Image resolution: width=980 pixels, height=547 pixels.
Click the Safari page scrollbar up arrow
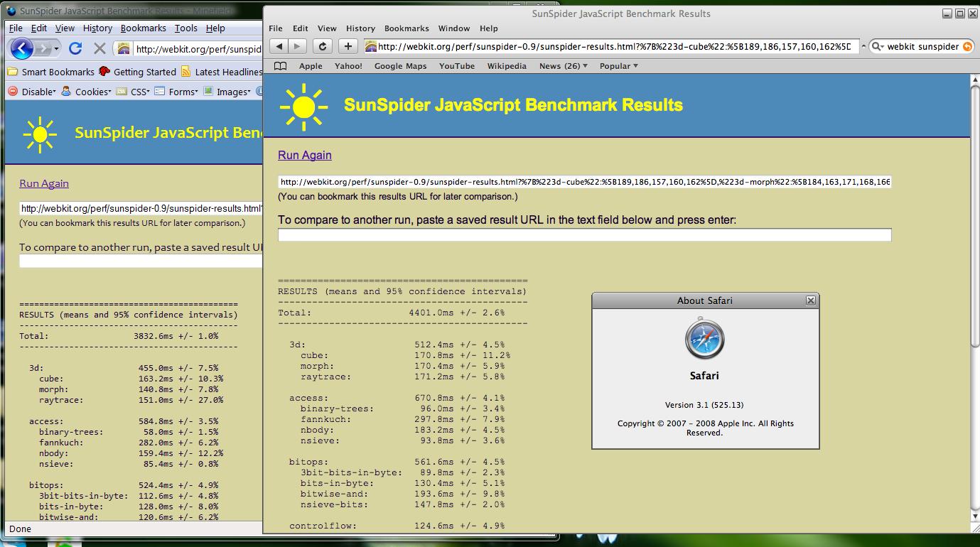coord(974,80)
